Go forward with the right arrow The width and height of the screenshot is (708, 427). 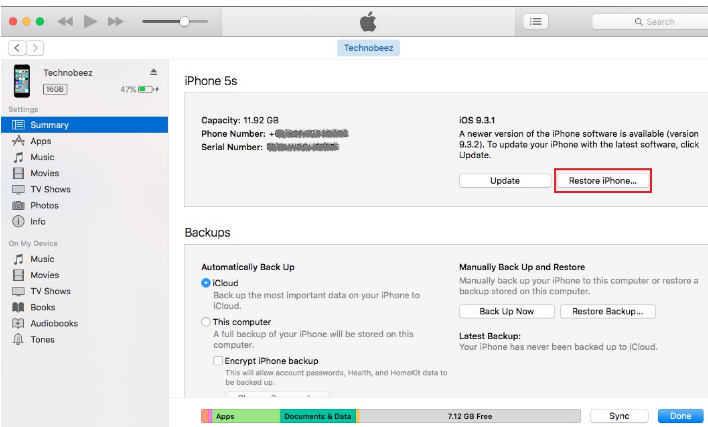point(35,47)
